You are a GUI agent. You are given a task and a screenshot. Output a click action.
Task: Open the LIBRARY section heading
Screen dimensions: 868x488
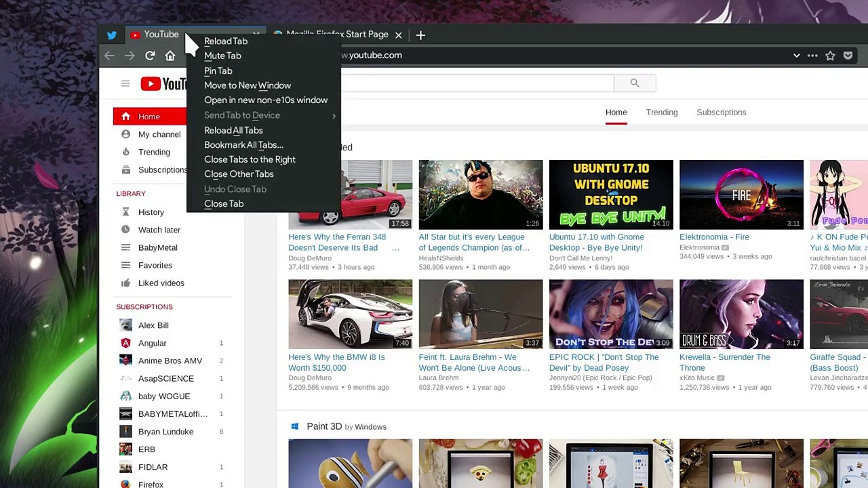[131, 194]
